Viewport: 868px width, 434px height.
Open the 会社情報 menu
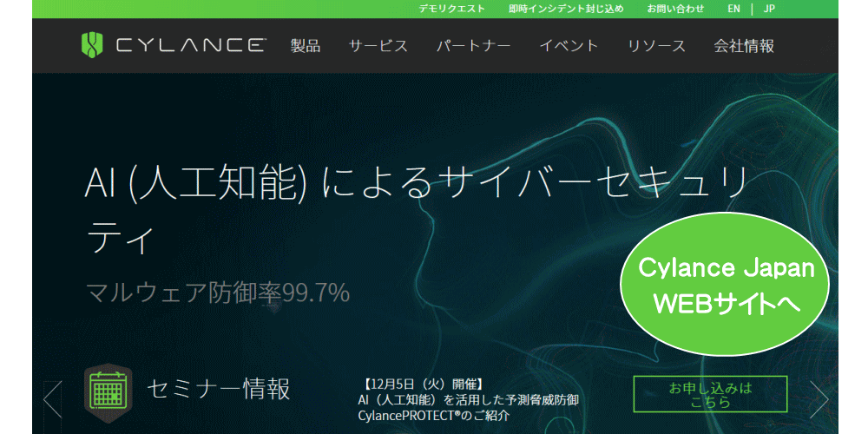pos(744,46)
